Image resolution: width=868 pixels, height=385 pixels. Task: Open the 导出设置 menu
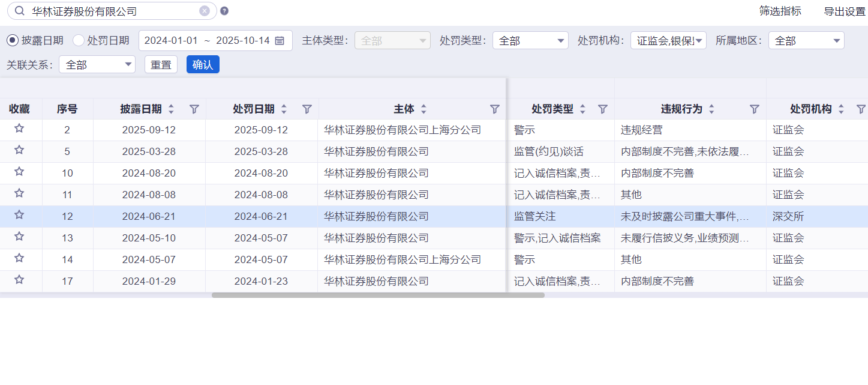[x=844, y=11]
